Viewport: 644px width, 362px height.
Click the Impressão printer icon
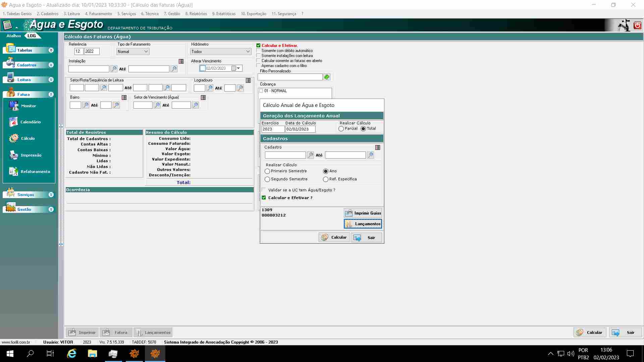point(14,155)
